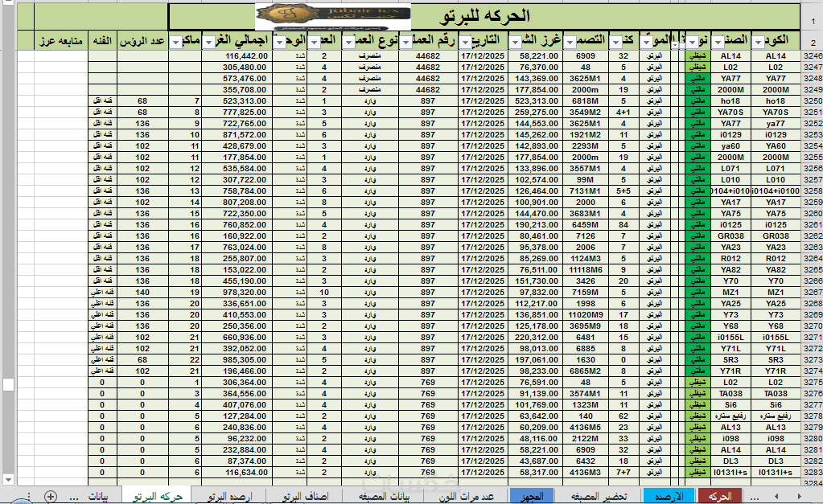Select the design cell 7131M1
823x504 pixels.
pos(586,191)
